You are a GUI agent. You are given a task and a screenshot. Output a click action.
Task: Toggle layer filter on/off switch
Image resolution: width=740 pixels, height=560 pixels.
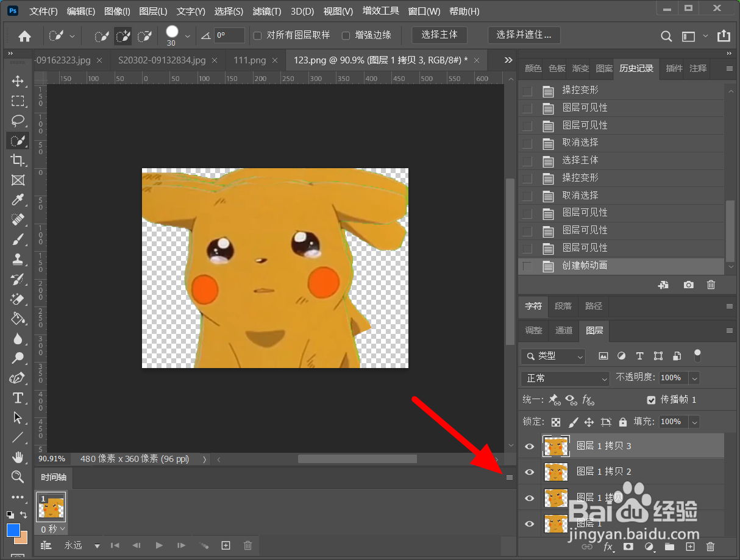697,356
